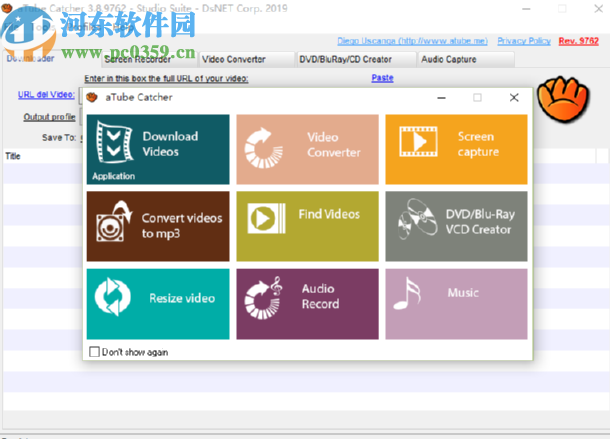Viewport: 610px width, 439px height.
Task: Click the large baseball glove logo
Action: (x=563, y=99)
